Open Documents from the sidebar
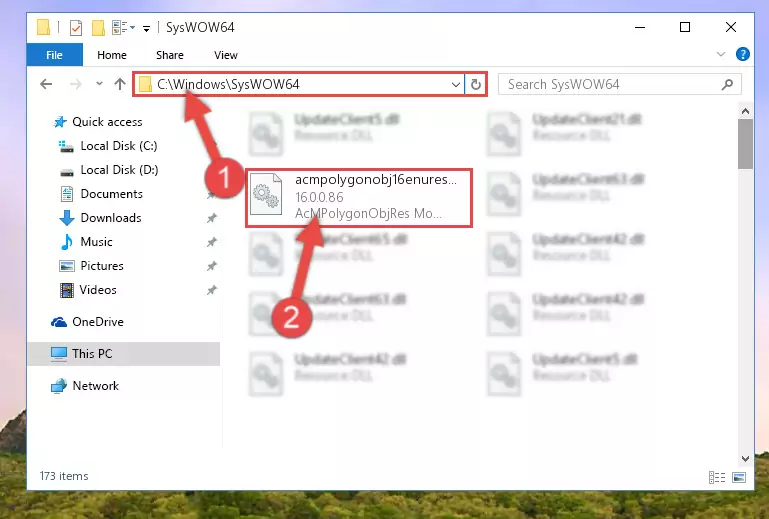The image size is (769, 519). [111, 194]
